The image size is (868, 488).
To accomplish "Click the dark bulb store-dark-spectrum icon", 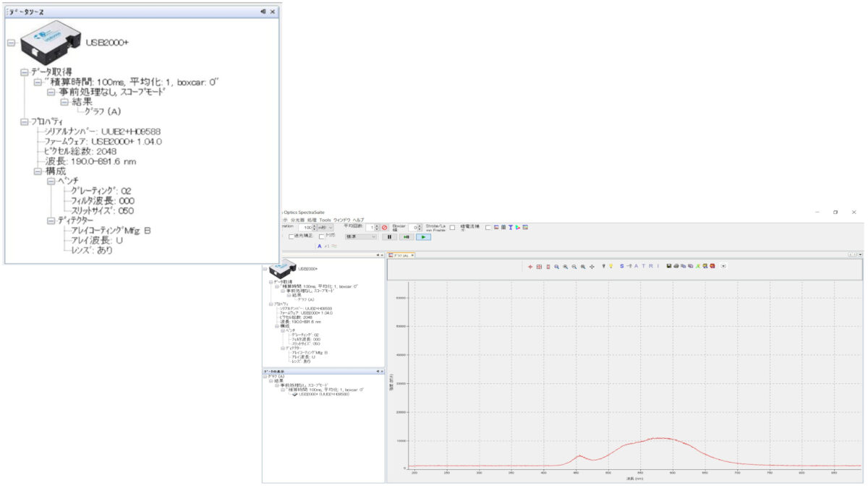I will tap(604, 266).
